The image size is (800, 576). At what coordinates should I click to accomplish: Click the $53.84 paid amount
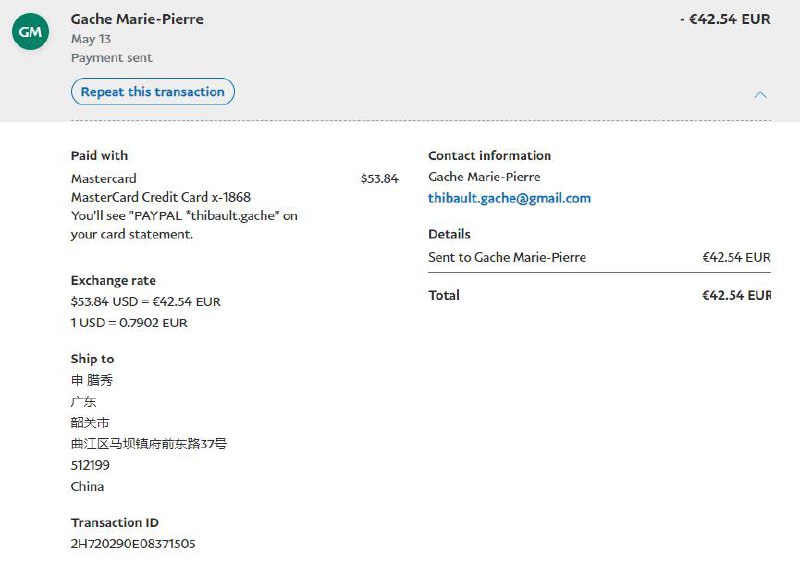click(x=379, y=179)
